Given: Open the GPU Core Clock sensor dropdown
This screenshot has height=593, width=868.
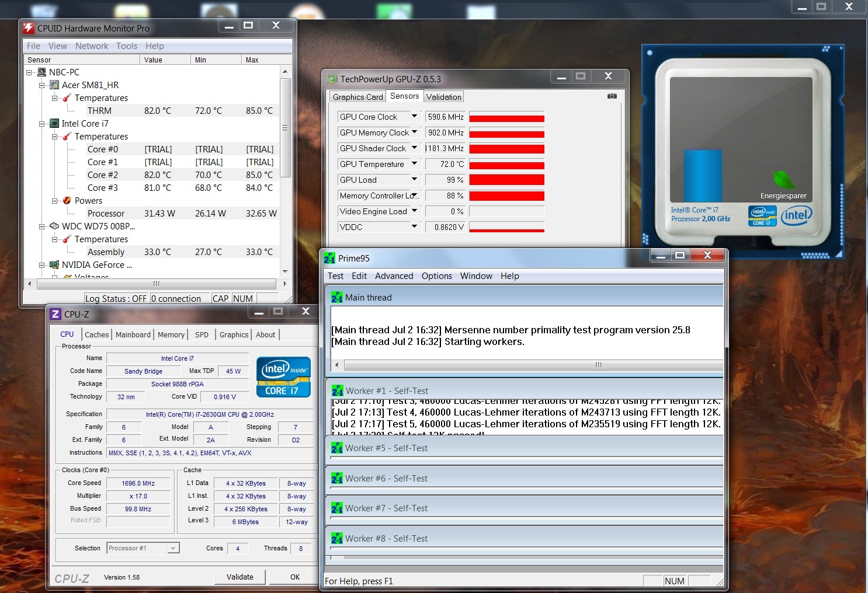Looking at the screenshot, I should 414,116.
